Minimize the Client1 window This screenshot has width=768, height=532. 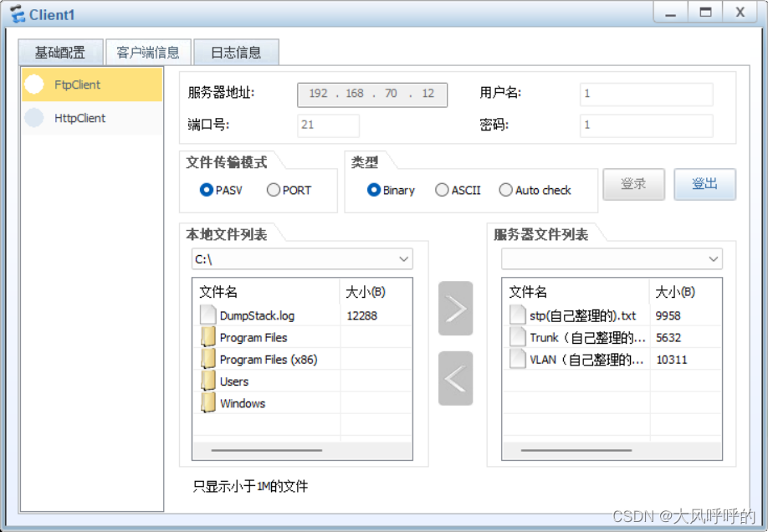[670, 13]
